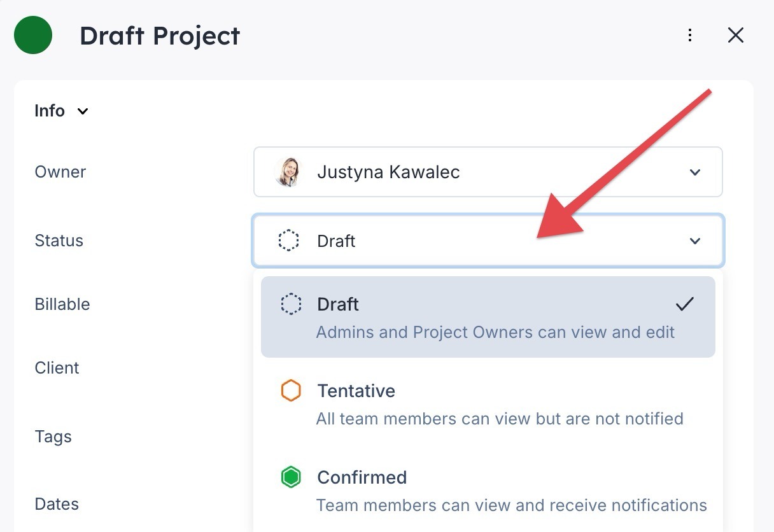Click Justyna Kawalec's avatar in Owner field

tap(287, 172)
